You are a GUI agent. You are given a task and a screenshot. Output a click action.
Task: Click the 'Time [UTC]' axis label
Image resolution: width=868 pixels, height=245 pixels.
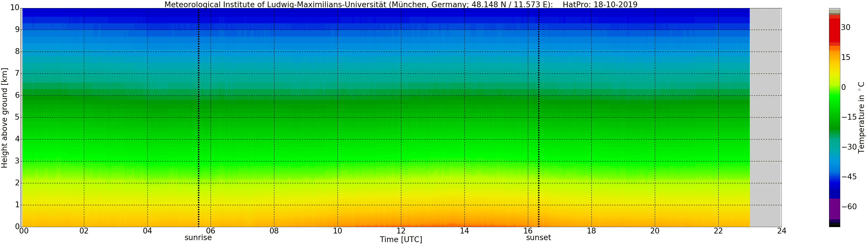(401, 240)
